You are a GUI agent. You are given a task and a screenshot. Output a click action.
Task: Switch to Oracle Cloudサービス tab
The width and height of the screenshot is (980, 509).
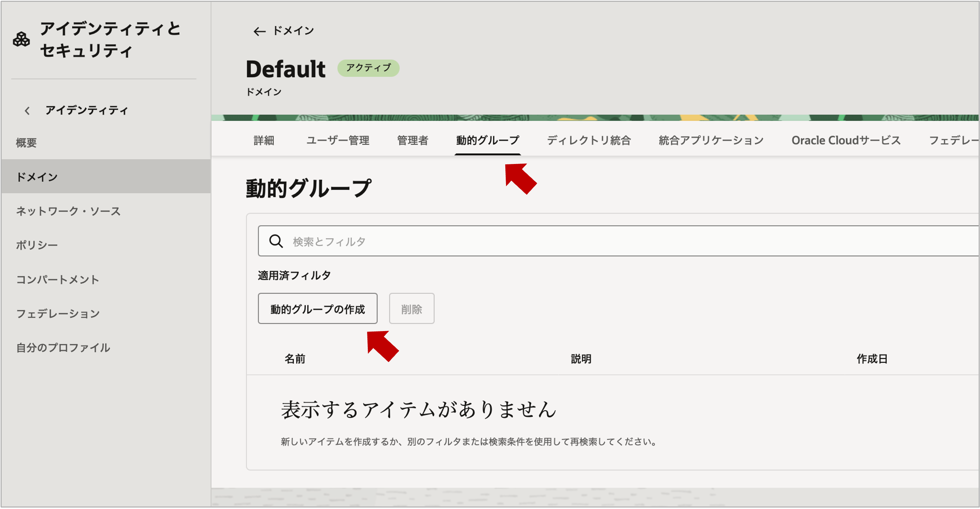tap(846, 140)
